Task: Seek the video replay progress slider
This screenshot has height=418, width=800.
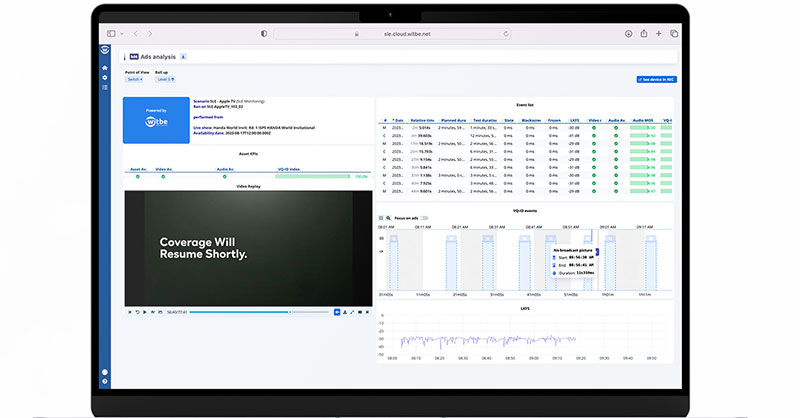Action: pyautogui.click(x=259, y=312)
